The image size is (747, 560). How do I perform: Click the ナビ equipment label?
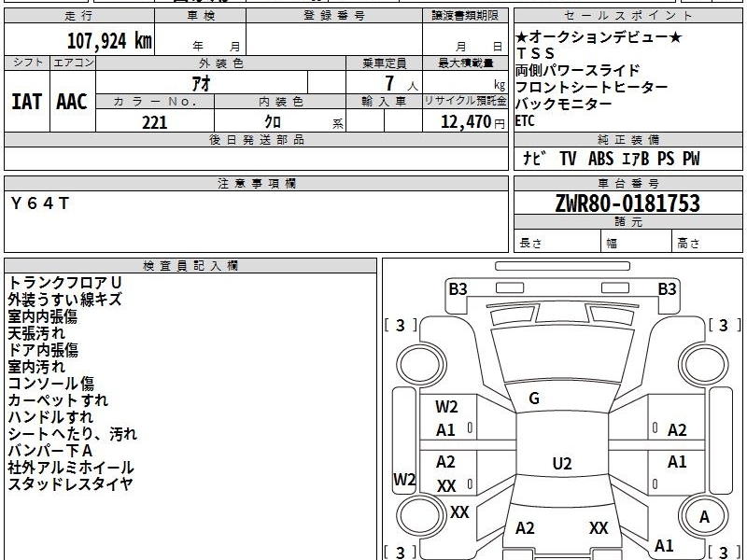pos(533,158)
